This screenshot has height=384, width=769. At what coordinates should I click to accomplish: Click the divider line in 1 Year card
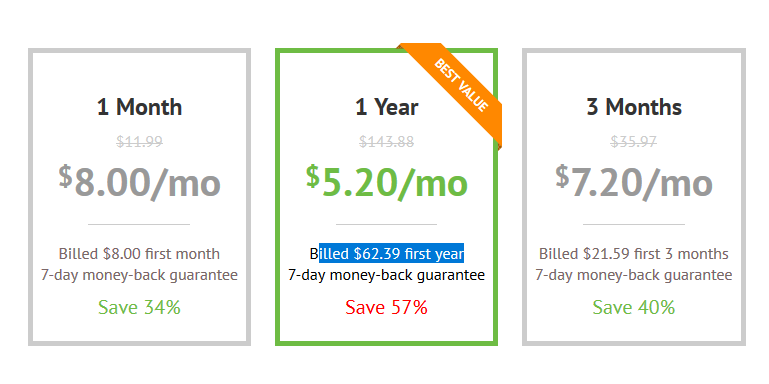click(x=386, y=225)
